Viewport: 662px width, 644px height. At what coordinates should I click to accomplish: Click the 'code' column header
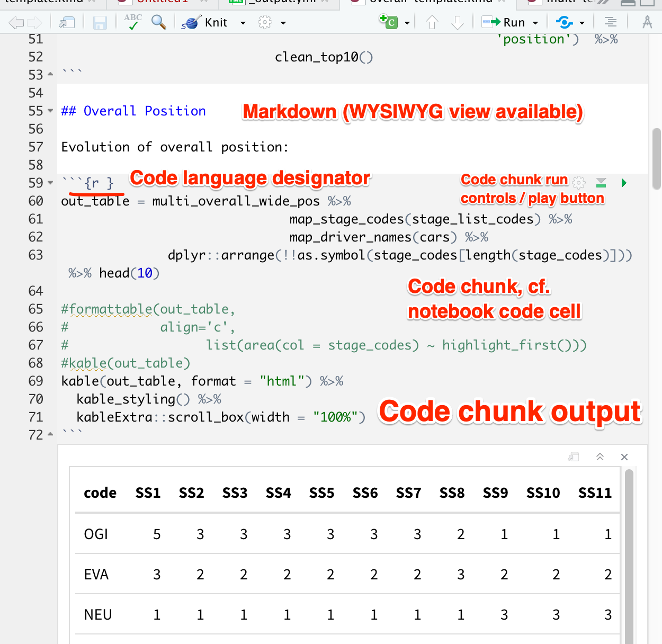(100, 493)
